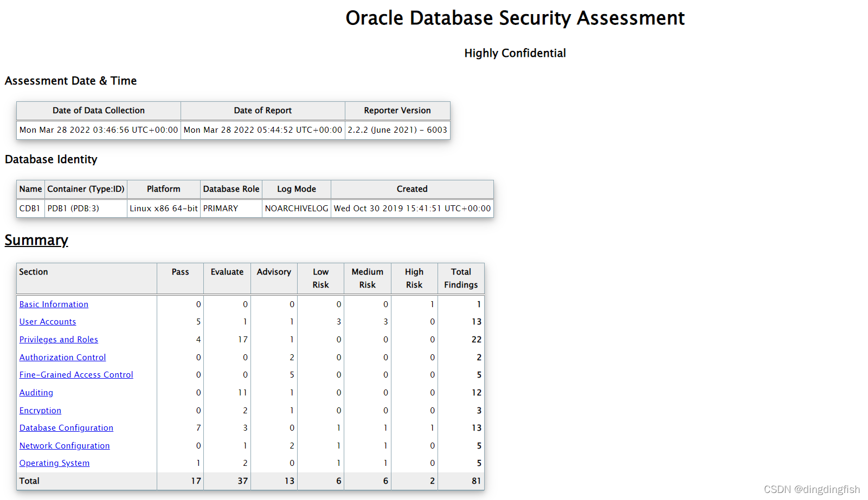Select the NOARCHIVELOG log mode cell
868x500 pixels.
297,209
